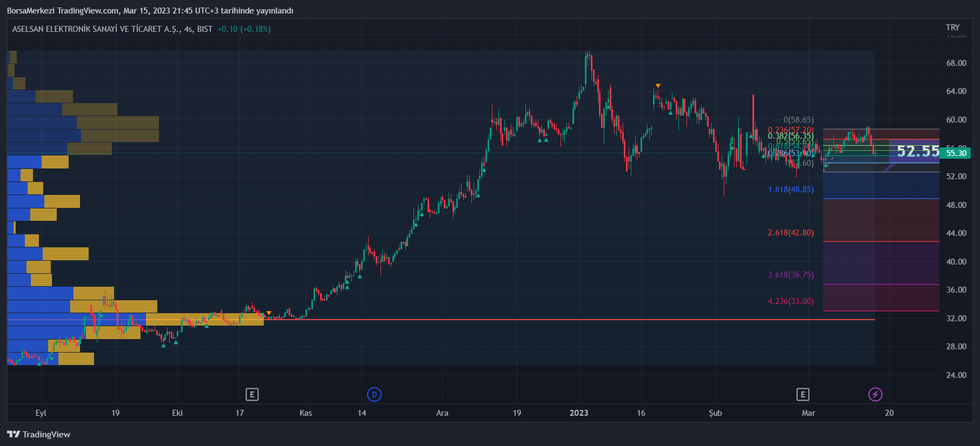
Task: Click the TradingView logo
Action: tap(38, 434)
